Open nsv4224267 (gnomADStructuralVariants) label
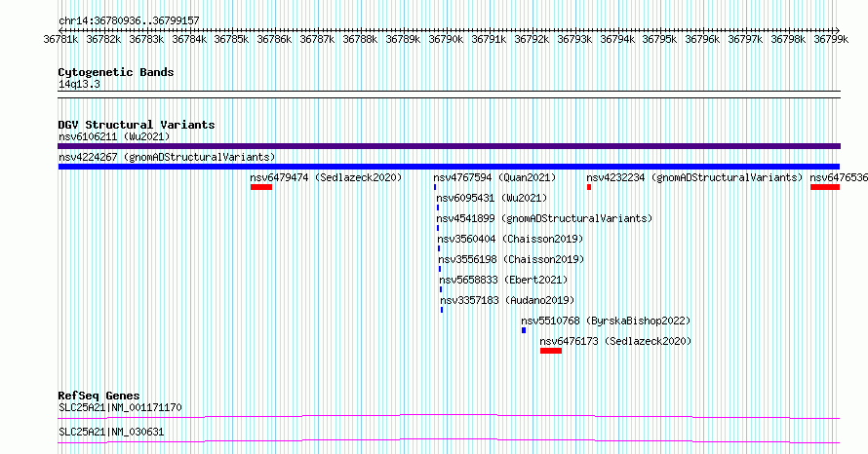The height and width of the screenshot is (454, 868). pos(167,157)
